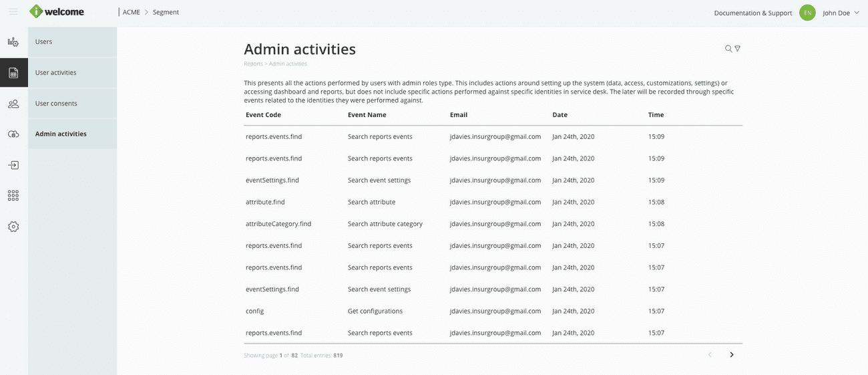Go to next page arrow
868x375 pixels.
(732, 355)
